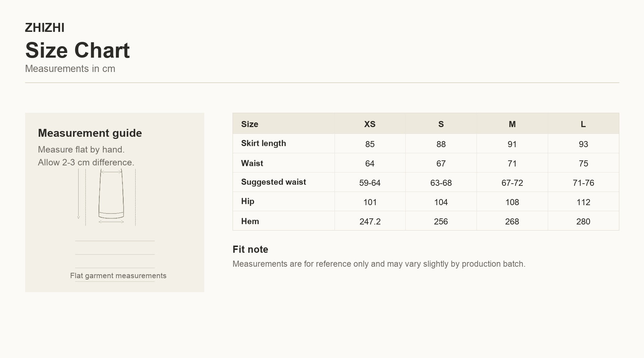Click the Skirt length row label

264,144
